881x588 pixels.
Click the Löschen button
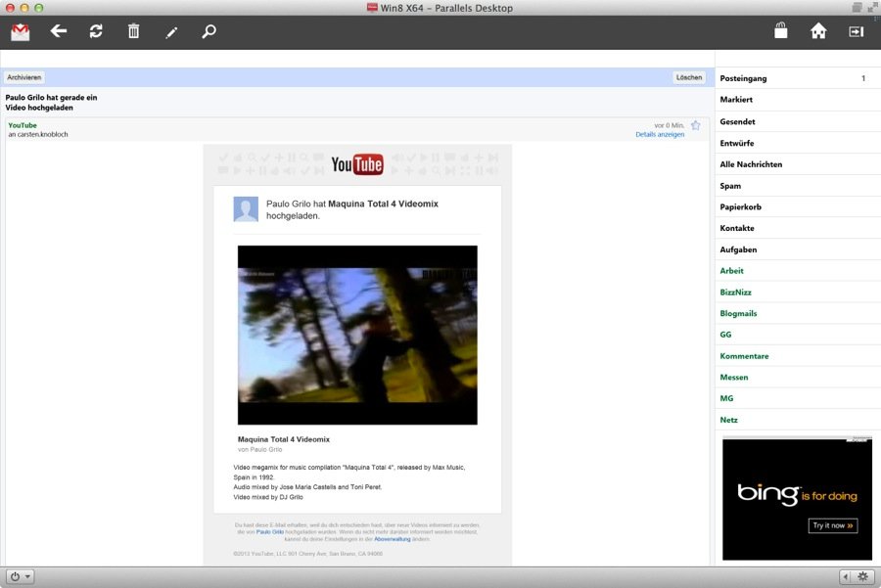pos(689,77)
